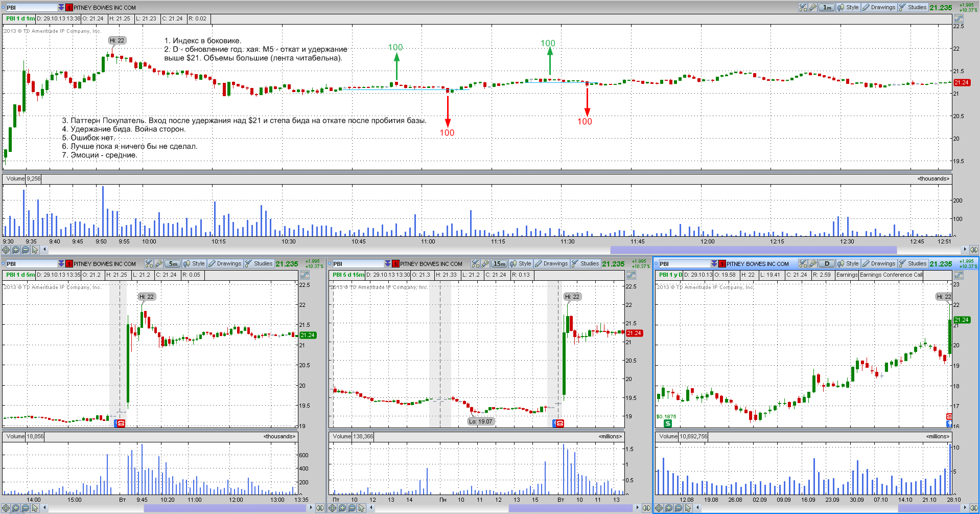The image size is (980, 514).
Task: Expand symbol dropdown arrow in top chart
Action: (61, 8)
